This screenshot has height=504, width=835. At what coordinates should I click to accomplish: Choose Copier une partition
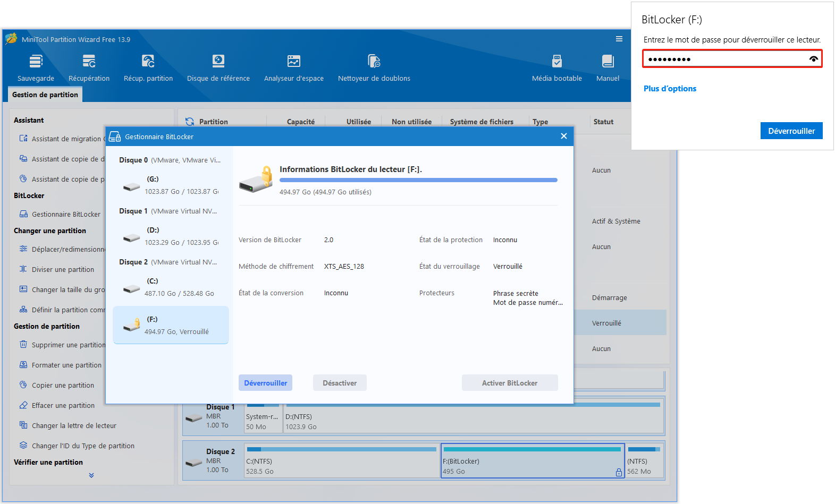point(57,385)
